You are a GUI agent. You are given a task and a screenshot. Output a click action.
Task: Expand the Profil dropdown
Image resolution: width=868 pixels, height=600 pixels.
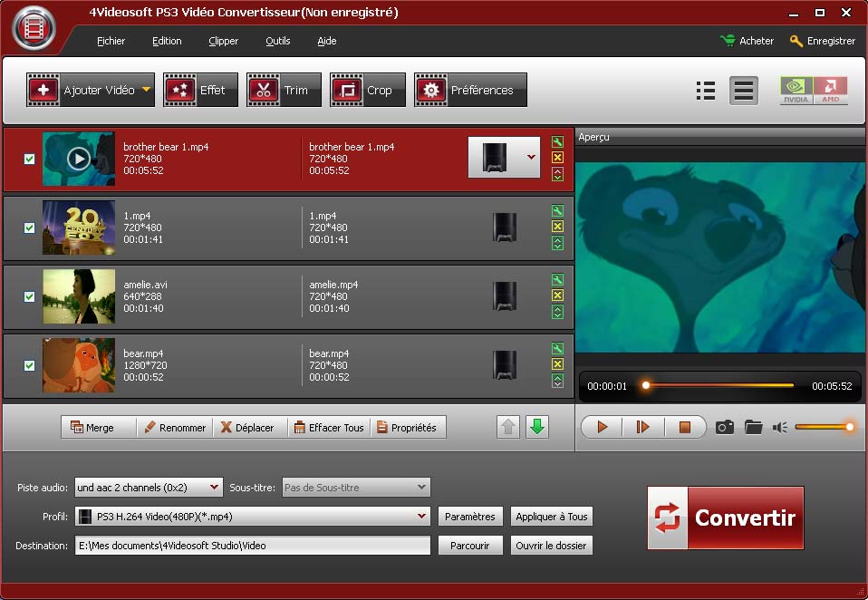(x=421, y=517)
